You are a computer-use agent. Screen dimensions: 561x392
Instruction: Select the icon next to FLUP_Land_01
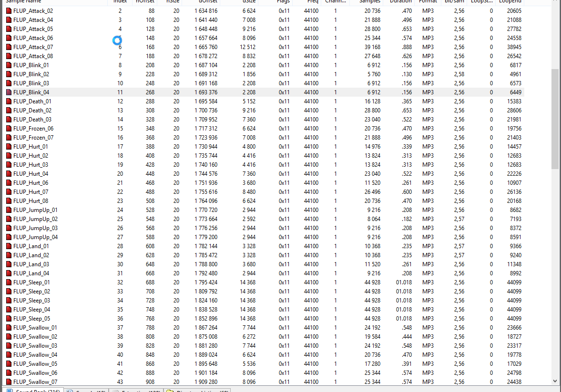[9, 246]
